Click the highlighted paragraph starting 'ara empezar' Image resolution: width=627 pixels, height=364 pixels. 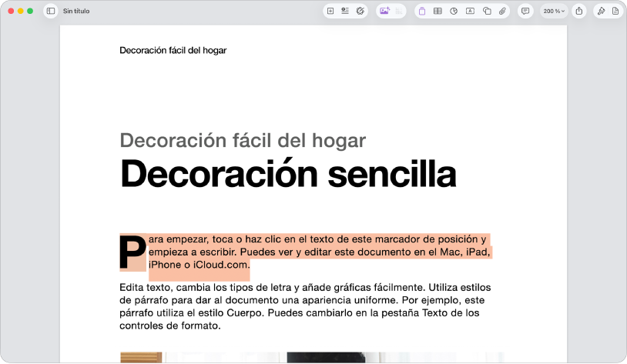pyautogui.click(x=319, y=252)
